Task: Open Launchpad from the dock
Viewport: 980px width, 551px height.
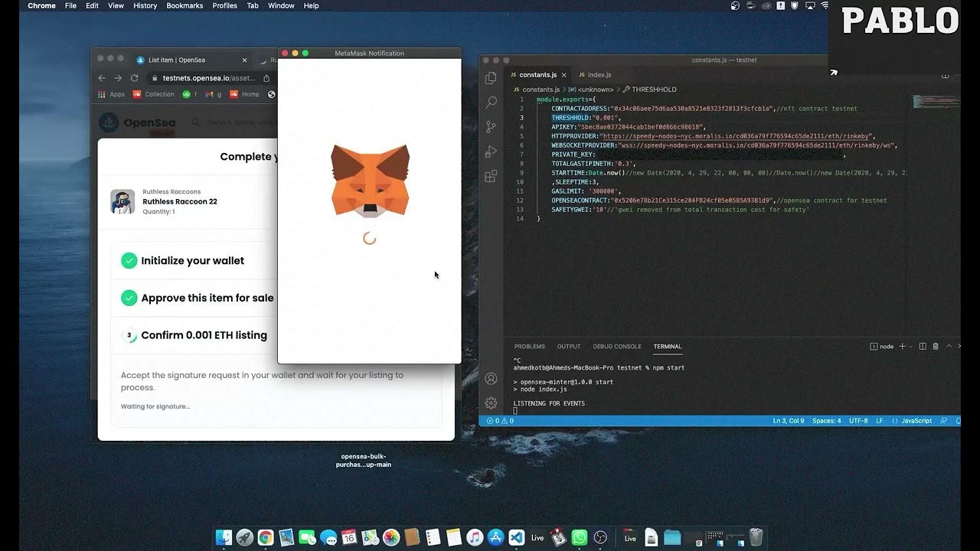Action: tap(244, 537)
